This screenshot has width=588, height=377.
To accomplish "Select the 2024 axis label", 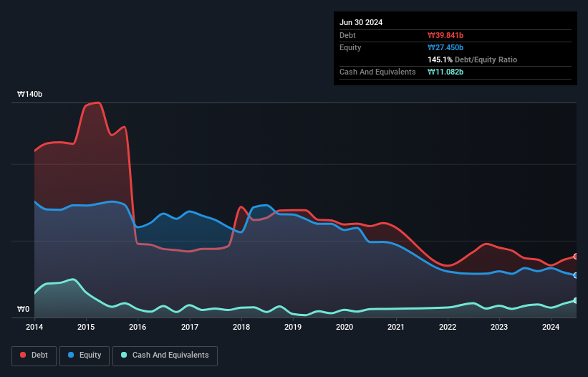I will pos(551,327).
